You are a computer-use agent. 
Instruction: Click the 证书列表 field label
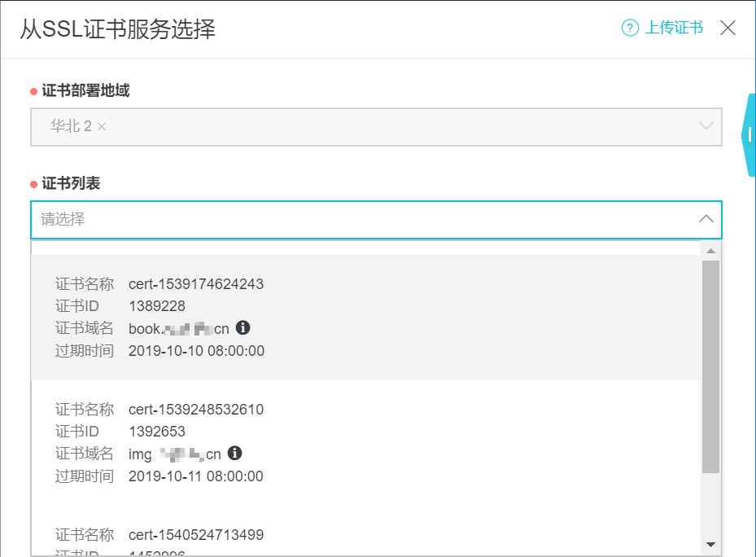click(71, 184)
